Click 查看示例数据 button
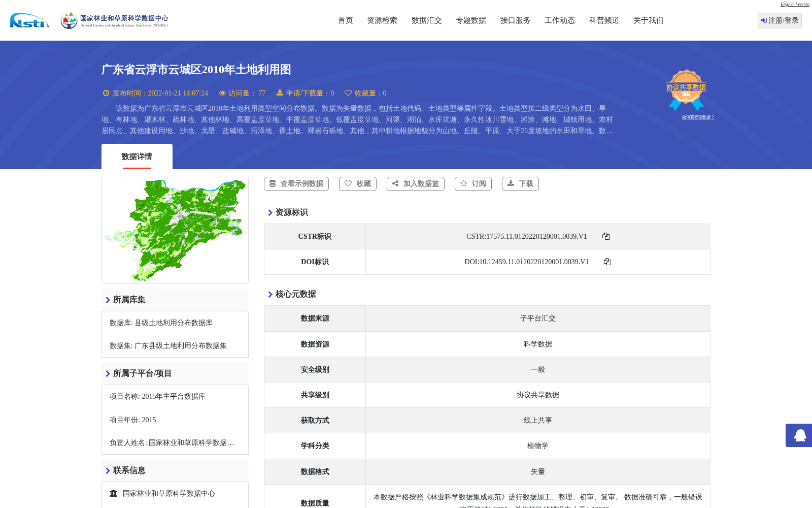 point(296,184)
